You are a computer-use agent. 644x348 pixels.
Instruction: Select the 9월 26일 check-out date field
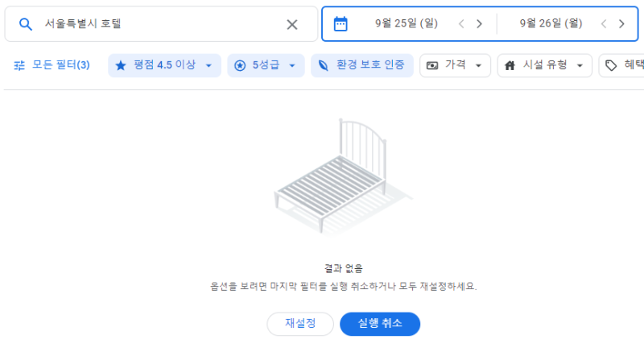coord(551,24)
